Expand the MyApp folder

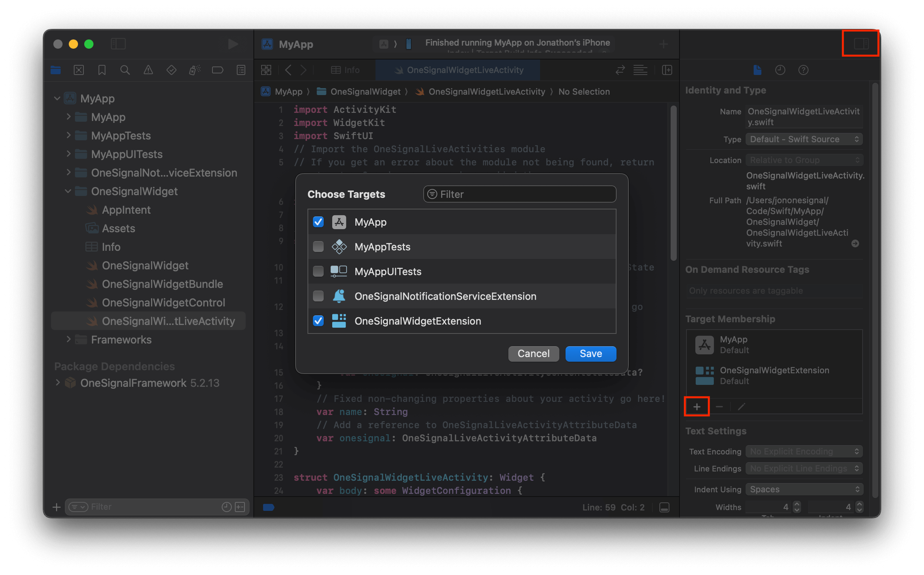click(68, 117)
